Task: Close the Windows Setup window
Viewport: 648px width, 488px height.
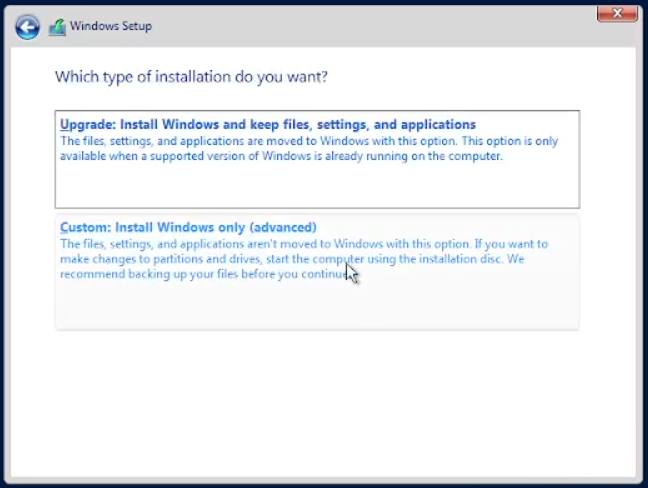Action: point(617,13)
